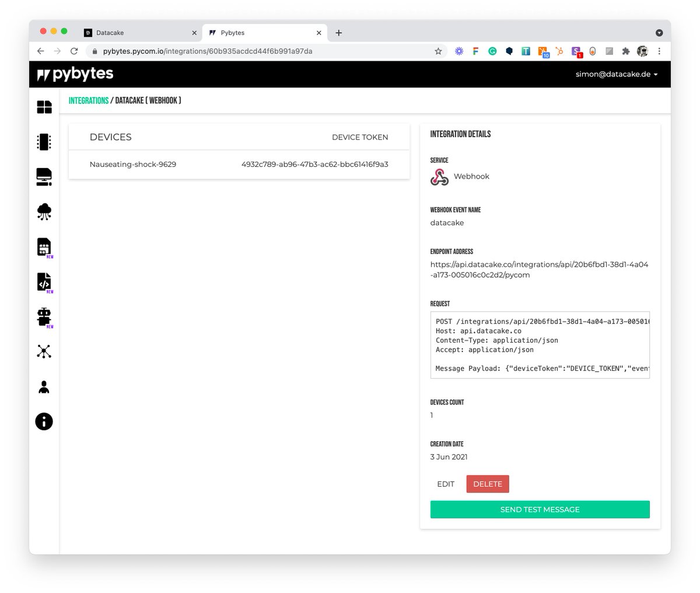Reload the page with refresh icon
This screenshot has width=700, height=593.
[74, 51]
